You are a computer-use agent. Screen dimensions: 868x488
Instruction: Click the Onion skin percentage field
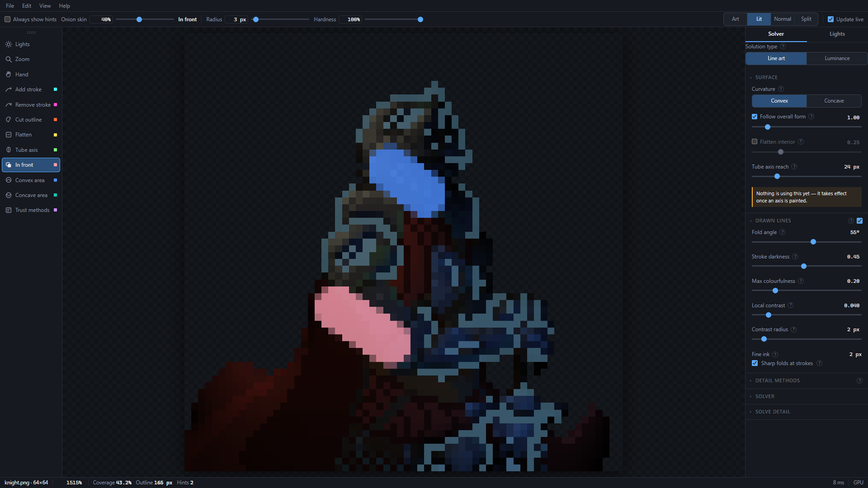[x=101, y=19]
